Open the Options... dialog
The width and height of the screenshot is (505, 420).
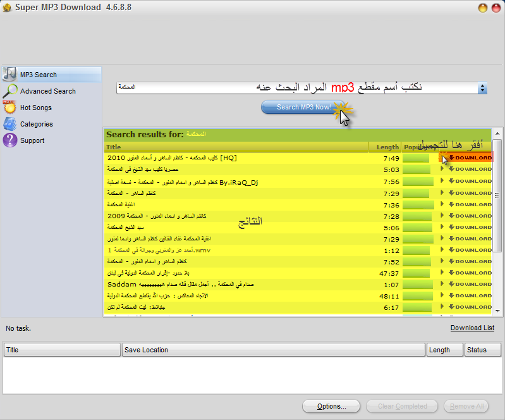[x=331, y=406]
